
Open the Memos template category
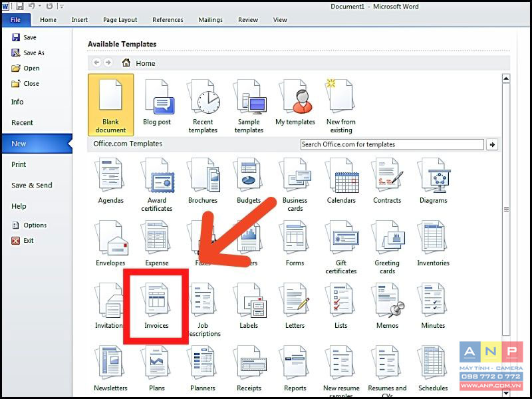(387, 307)
